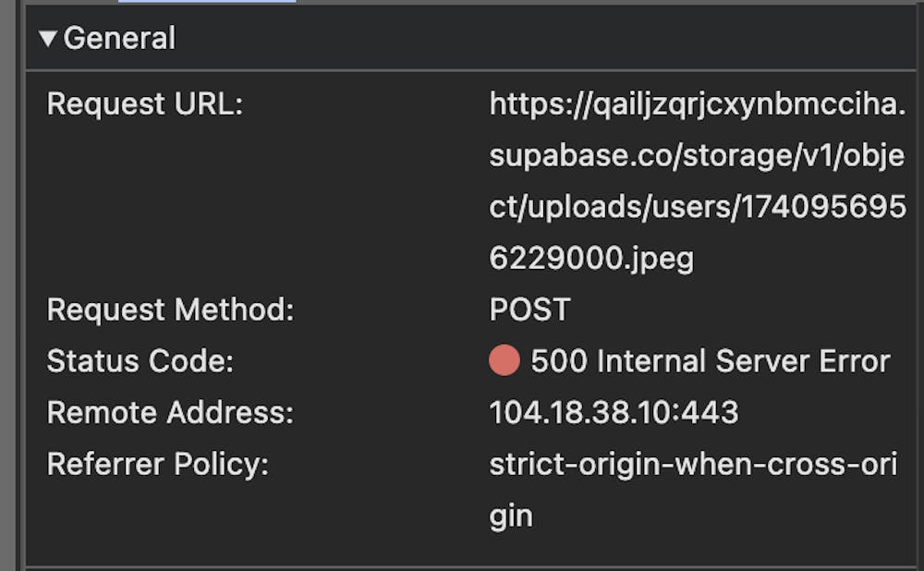
Task: Click the qailjzqrjcxynbmcciha hostname line of URL
Action: coord(698,104)
